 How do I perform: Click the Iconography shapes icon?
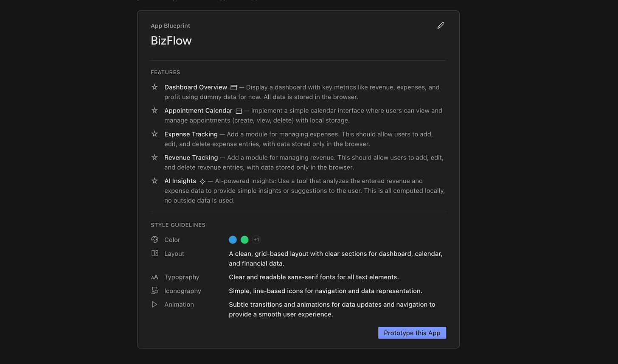coord(154,291)
